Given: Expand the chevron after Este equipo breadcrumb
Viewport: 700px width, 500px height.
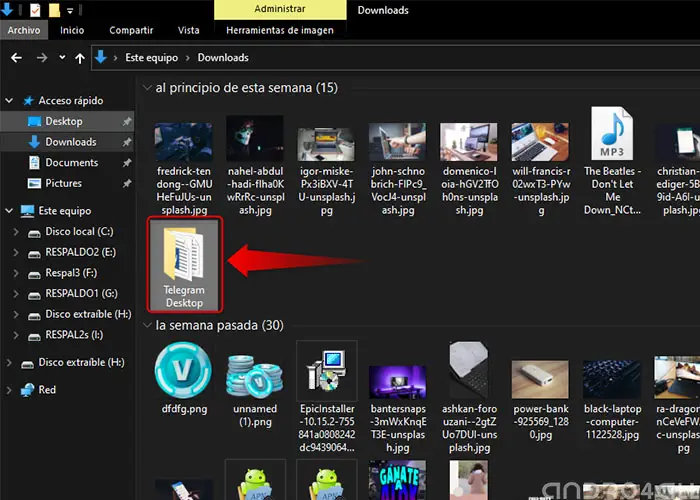Looking at the screenshot, I should coord(188,58).
